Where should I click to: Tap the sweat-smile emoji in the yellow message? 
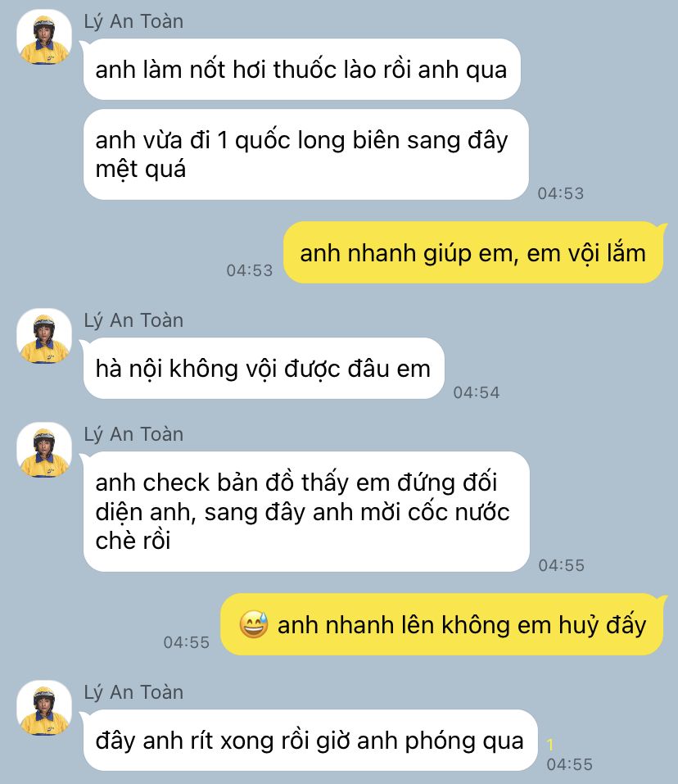[254, 624]
